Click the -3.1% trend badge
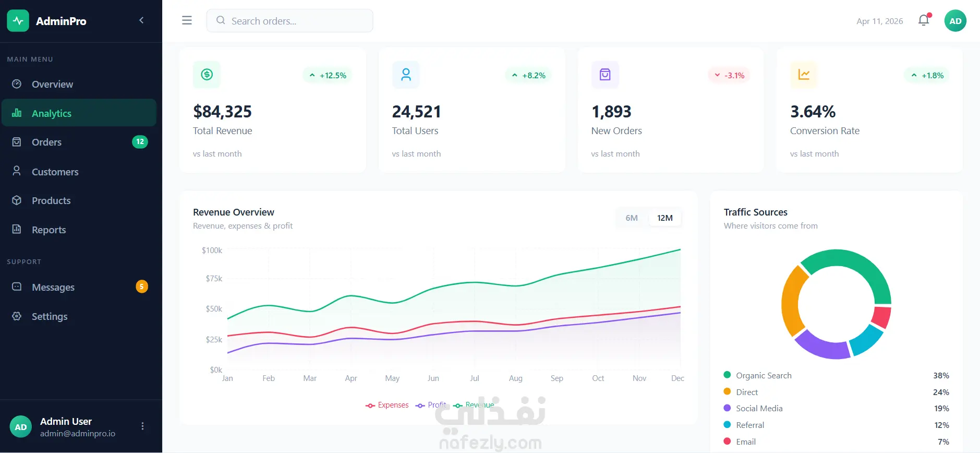980x453 pixels. pyautogui.click(x=729, y=75)
